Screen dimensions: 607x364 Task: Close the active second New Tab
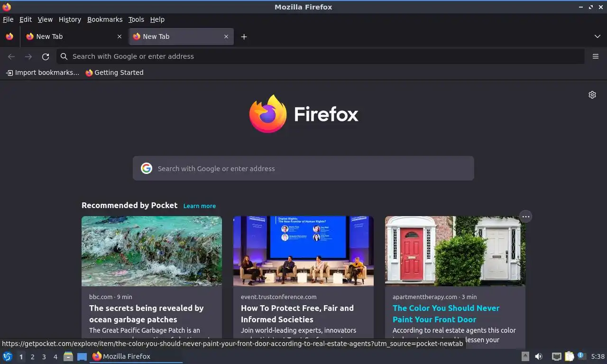226,36
